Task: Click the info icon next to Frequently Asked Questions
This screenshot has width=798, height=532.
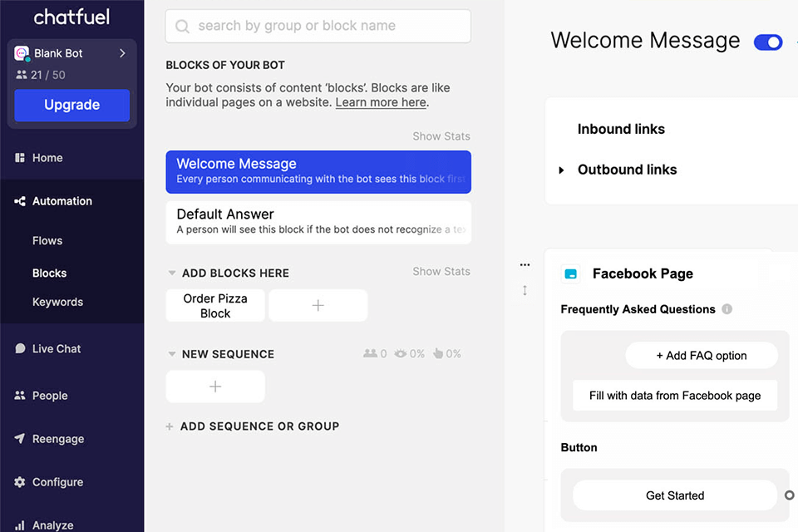Action: (x=727, y=309)
